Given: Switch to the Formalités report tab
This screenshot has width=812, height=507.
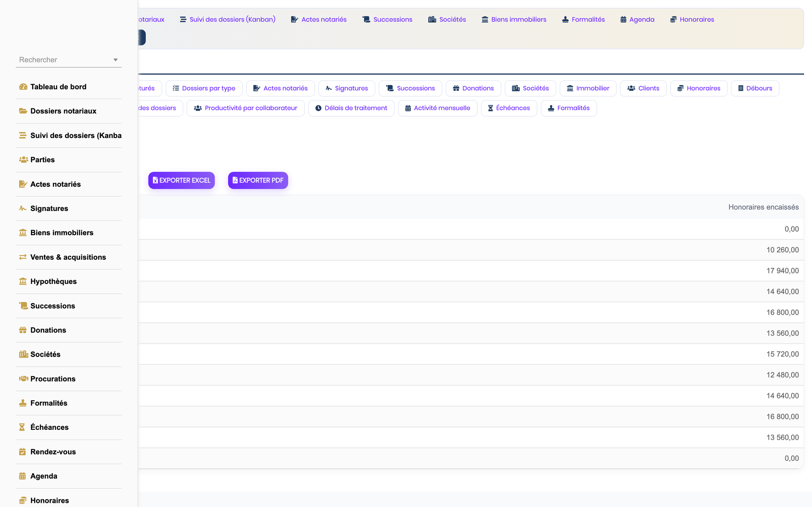Looking at the screenshot, I should 569,108.
